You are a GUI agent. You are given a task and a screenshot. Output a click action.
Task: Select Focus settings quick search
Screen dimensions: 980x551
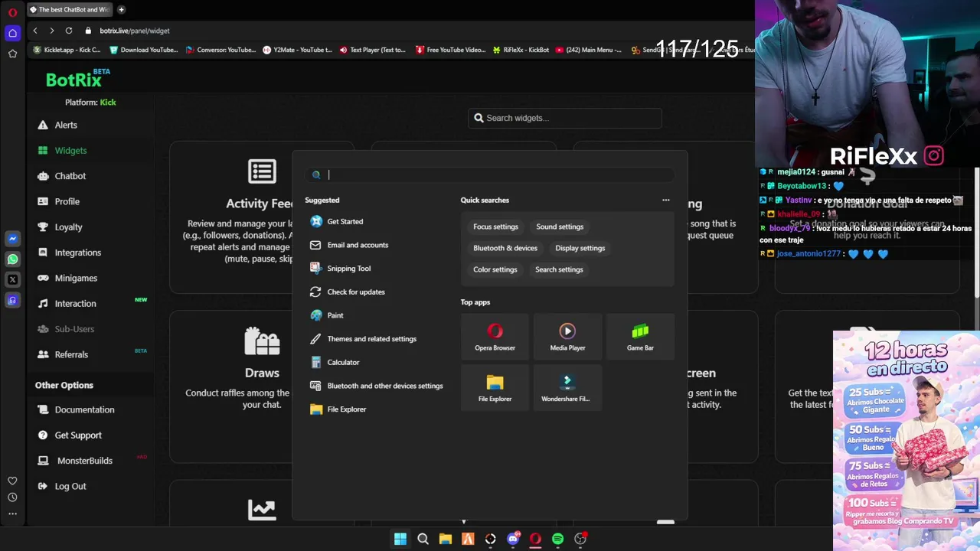[495, 227]
